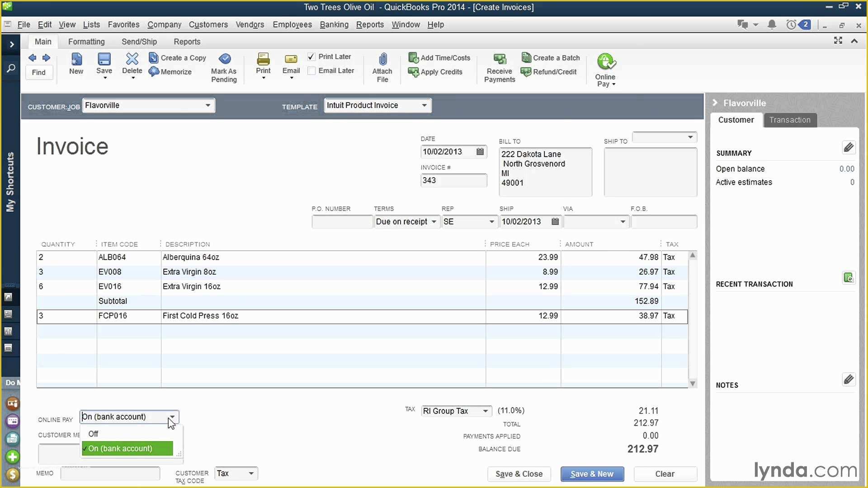Select On (bank account) option
Viewport: 868px width, 488px height.
[x=127, y=448]
